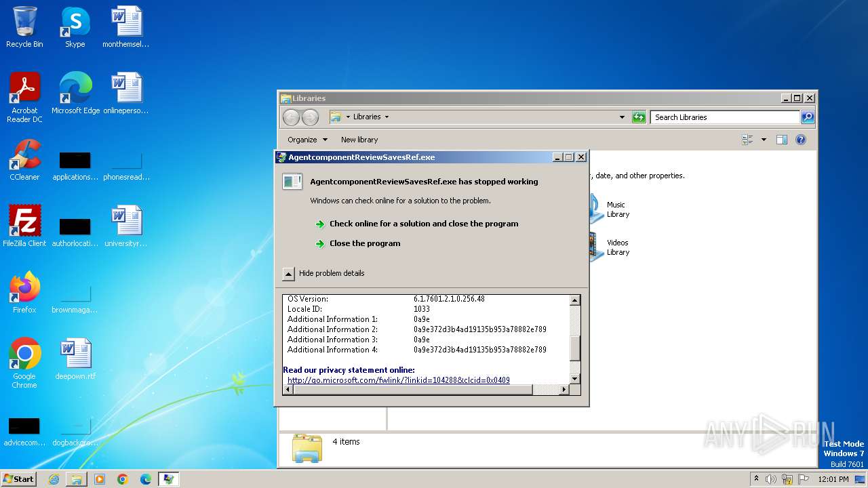Launch Firefox desktop shortcut

(24, 293)
